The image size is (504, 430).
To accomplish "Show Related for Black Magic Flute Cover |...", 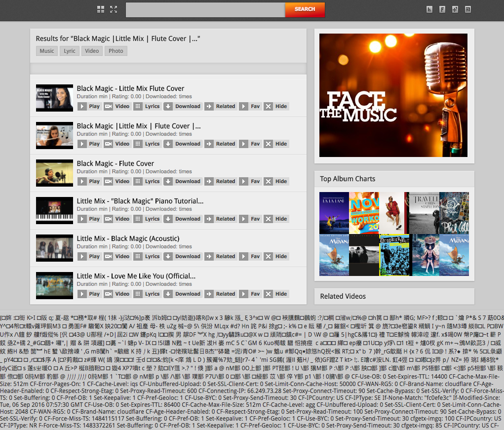I will (221, 144).
